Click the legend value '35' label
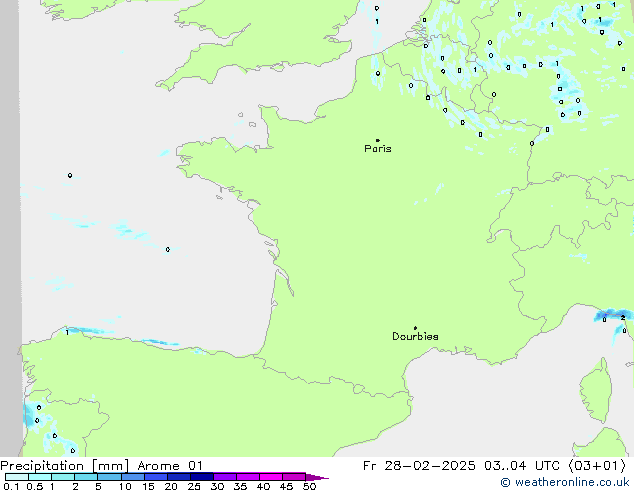Image resolution: width=634 pixels, height=490 pixels. (240, 486)
